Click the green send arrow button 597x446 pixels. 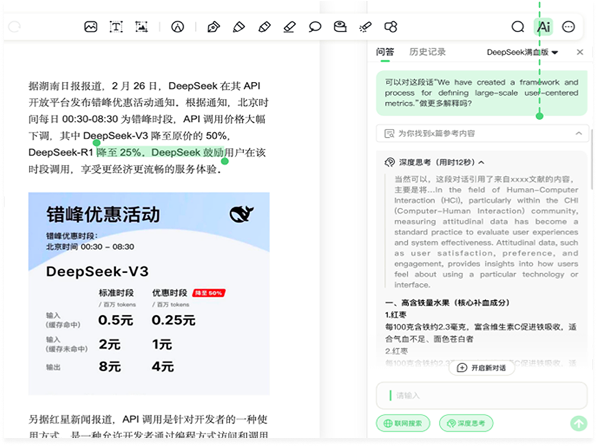point(578,423)
